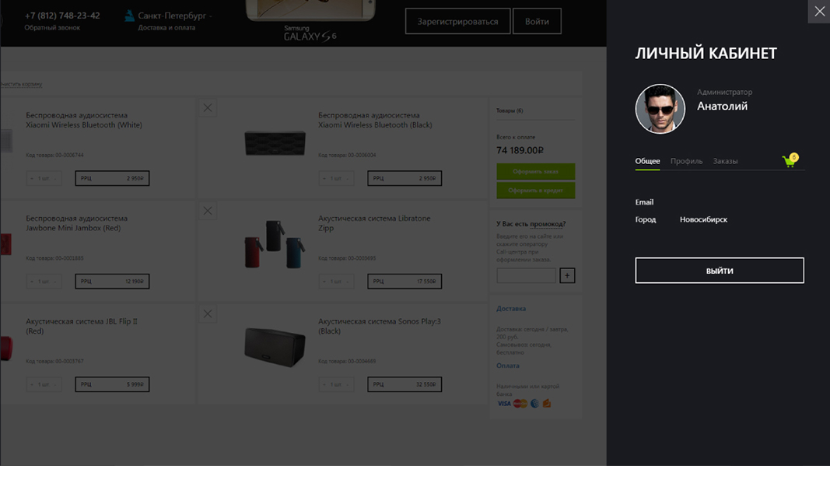Click the green Оформить заказ button
This screenshot has height=504, width=830.
(536, 172)
